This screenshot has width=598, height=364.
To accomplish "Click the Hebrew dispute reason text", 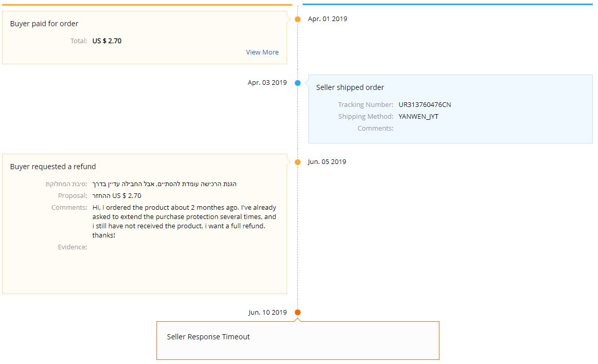I will point(165,184).
